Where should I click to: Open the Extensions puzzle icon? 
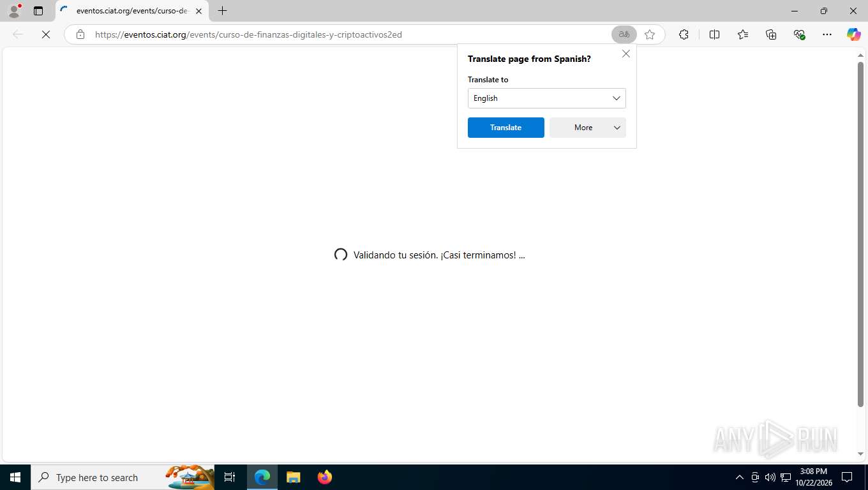(684, 34)
